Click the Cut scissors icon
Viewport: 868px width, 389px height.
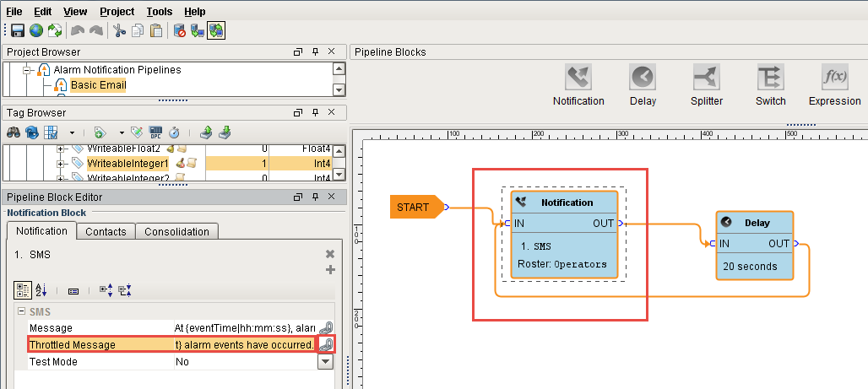tap(119, 31)
